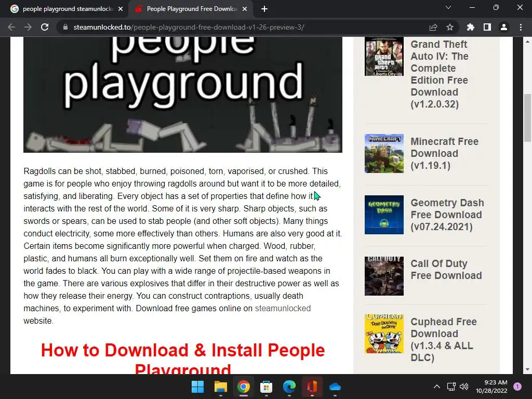Click the Minecraft cover thumbnail
This screenshot has width=532, height=399.
(384, 153)
